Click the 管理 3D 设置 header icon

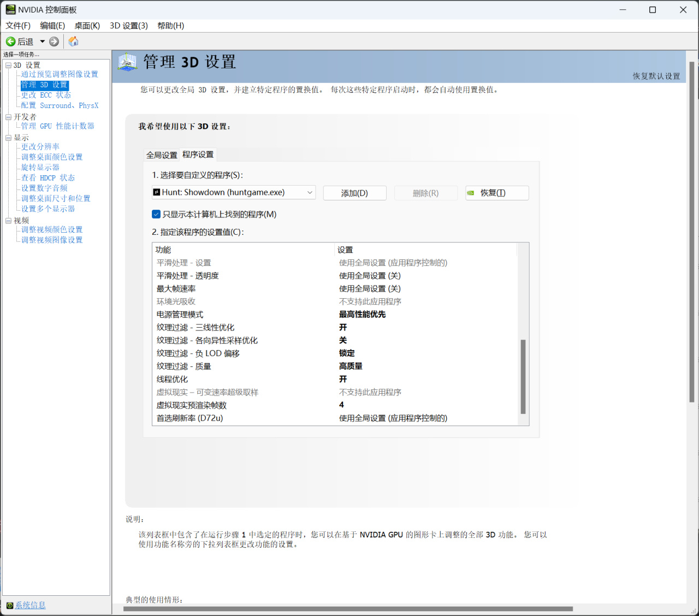pyautogui.click(x=128, y=62)
